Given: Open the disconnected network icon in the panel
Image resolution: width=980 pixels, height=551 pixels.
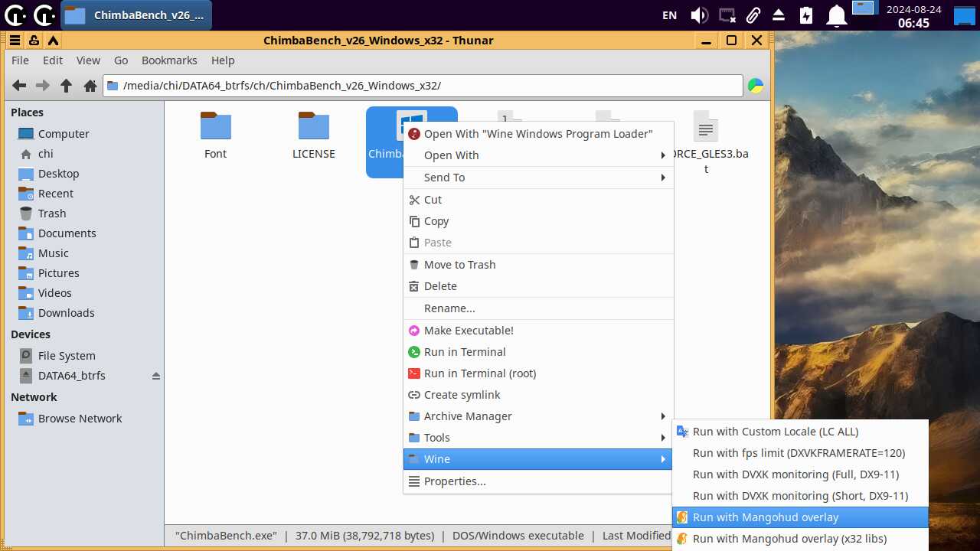Looking at the screenshot, I should pos(727,15).
